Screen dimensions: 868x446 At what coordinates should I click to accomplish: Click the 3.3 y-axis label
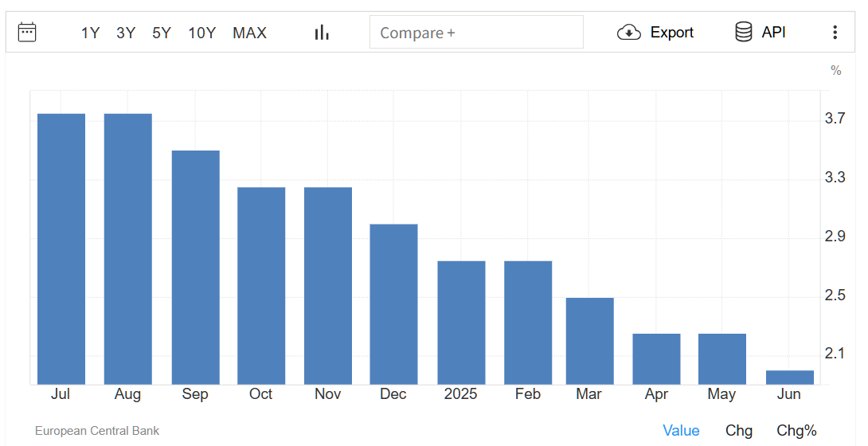pos(835,177)
